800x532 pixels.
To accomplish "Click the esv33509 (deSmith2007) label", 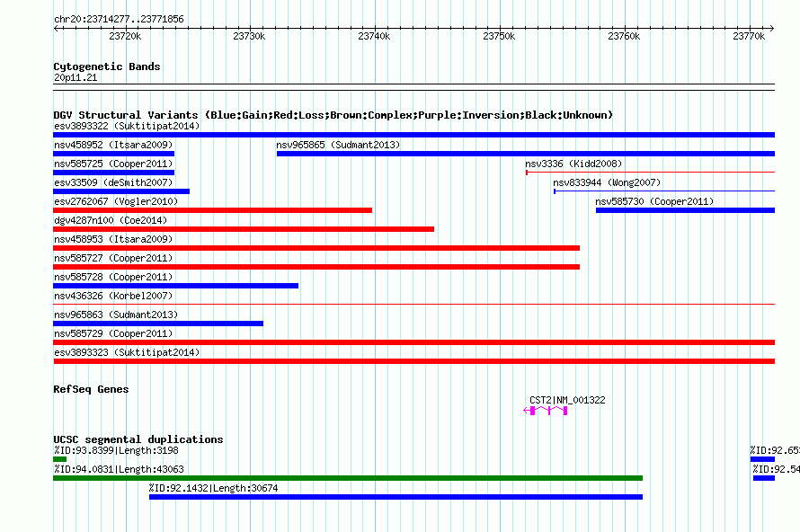I will [x=113, y=182].
